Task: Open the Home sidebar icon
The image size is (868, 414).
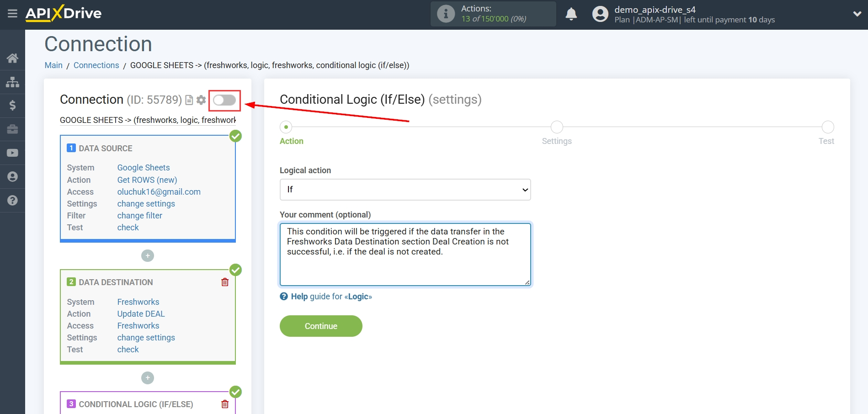Action: point(12,58)
